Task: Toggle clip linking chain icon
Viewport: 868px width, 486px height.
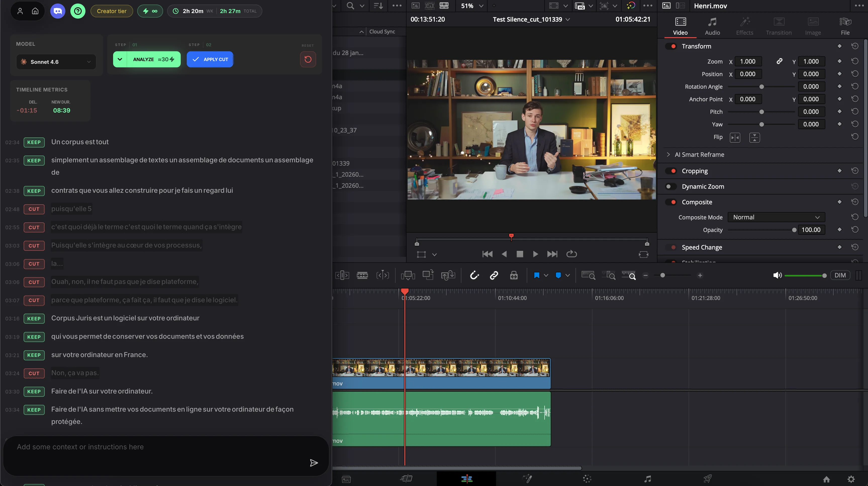Action: (x=494, y=275)
